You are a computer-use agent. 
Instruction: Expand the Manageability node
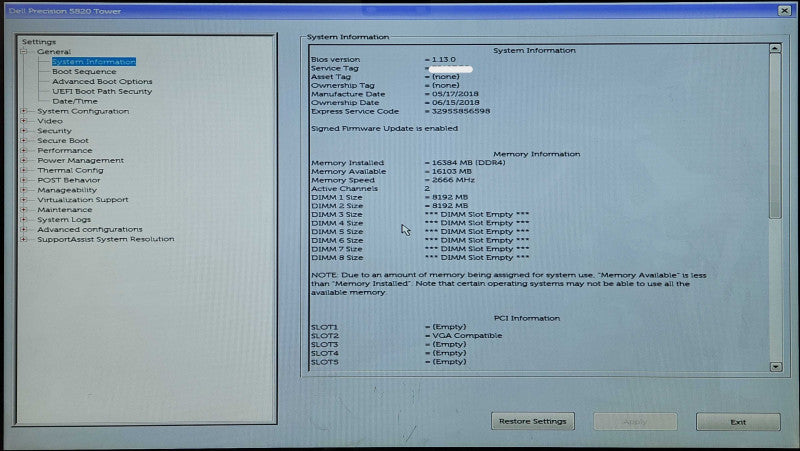(23, 190)
